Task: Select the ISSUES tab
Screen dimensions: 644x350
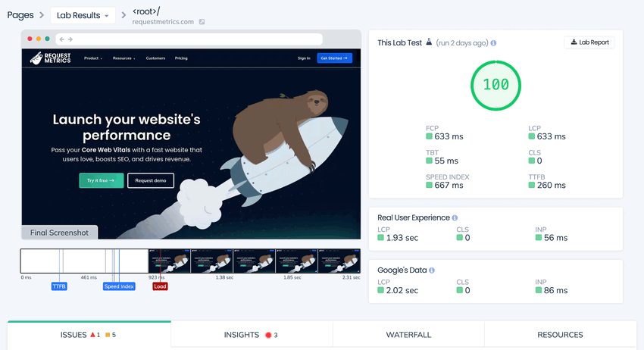Action: (89, 335)
